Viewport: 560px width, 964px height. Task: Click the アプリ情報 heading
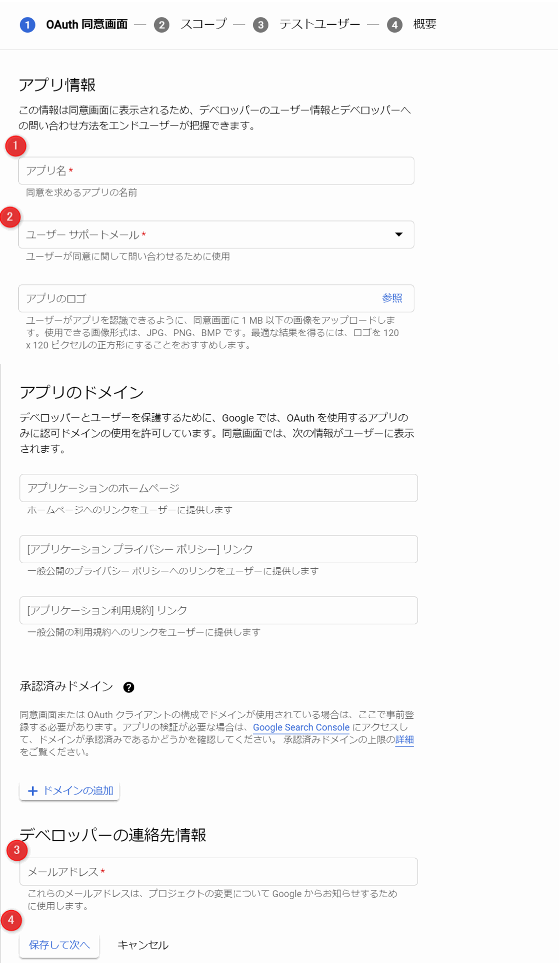click(x=57, y=85)
